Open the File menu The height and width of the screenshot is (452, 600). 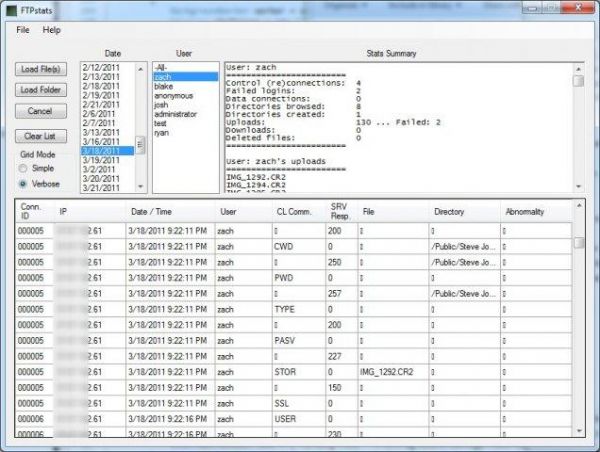coord(23,31)
